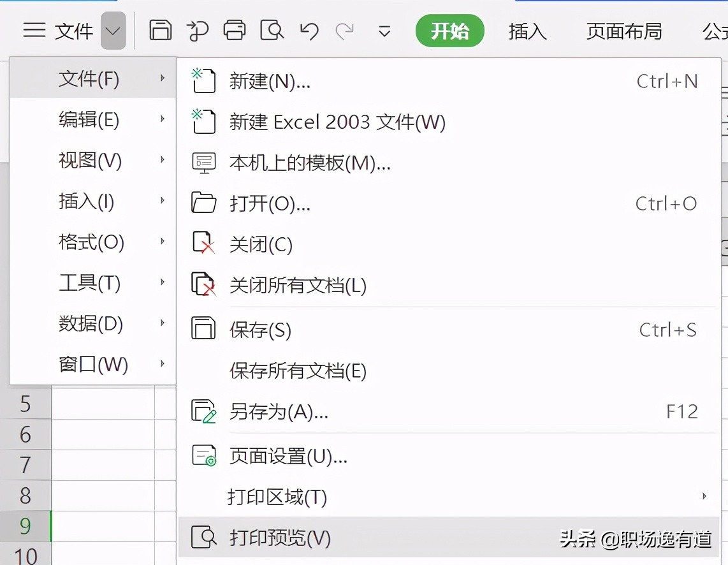Click the close-document icon beside 关闭(C)
This screenshot has height=565, width=728.
point(203,243)
